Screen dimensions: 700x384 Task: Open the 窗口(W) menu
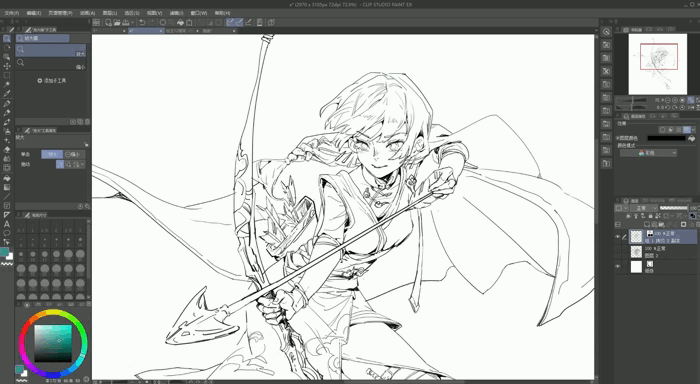tap(199, 13)
